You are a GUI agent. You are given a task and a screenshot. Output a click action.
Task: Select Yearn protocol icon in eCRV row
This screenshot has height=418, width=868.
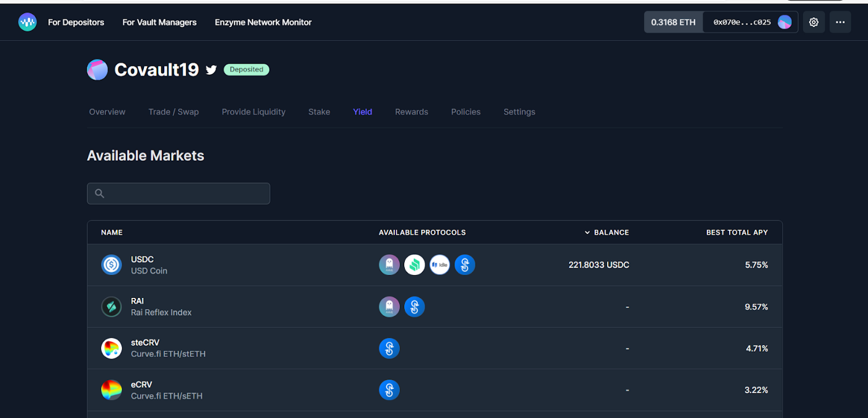point(389,390)
